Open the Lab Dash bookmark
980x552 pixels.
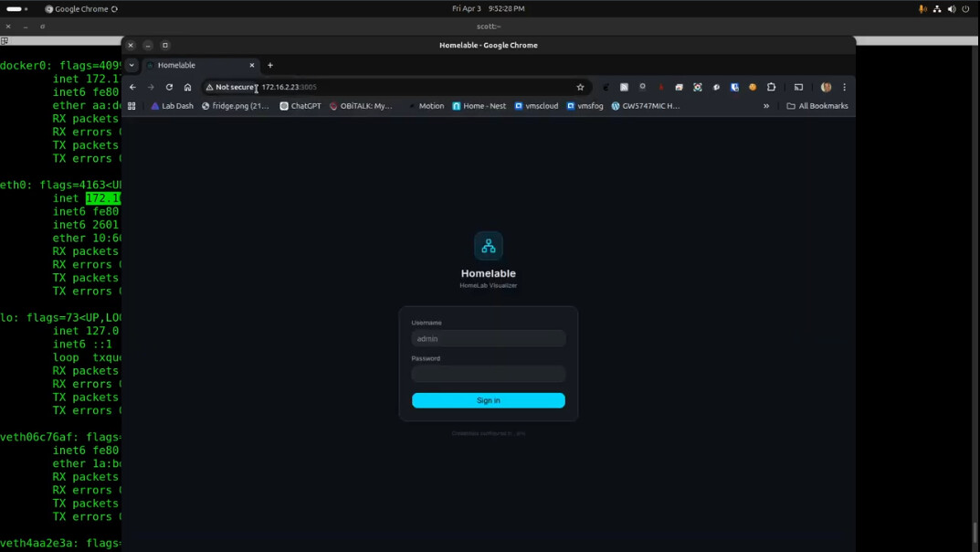pos(172,106)
